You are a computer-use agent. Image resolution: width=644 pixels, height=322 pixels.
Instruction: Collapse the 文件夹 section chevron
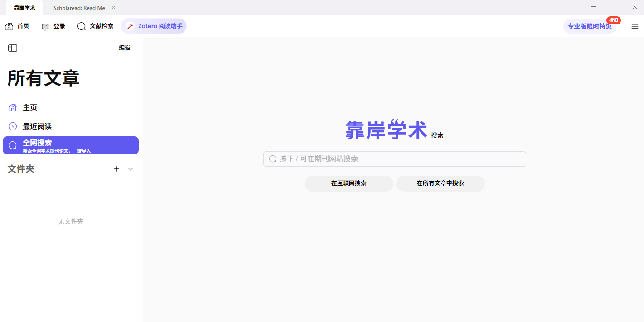point(130,168)
